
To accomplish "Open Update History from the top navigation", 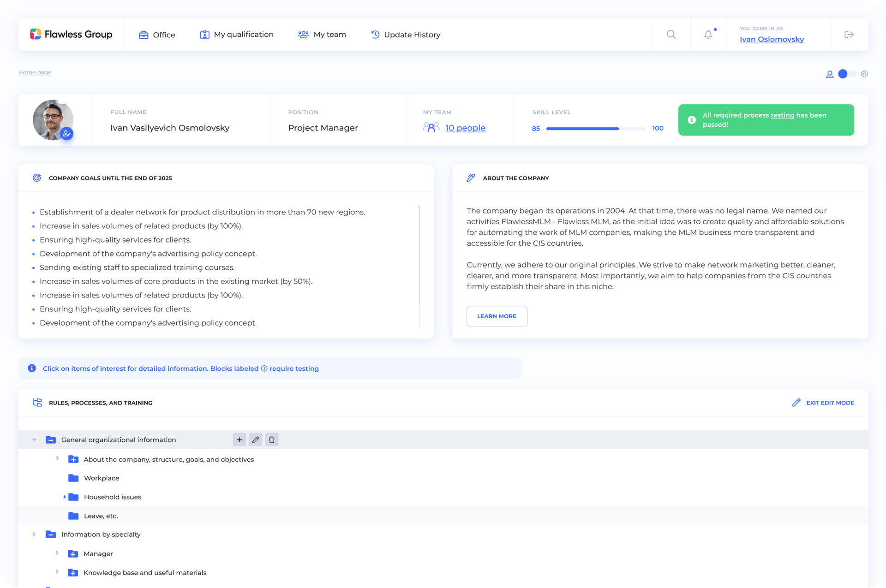I will (405, 34).
